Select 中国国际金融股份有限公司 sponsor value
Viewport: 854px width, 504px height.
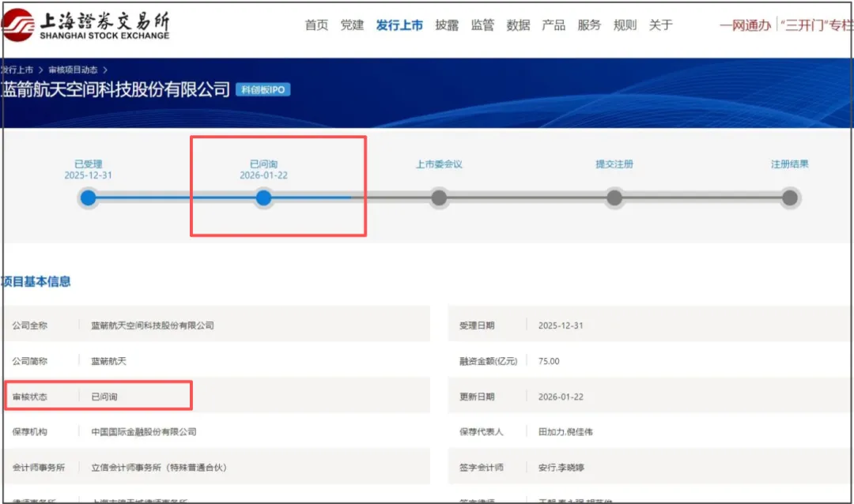click(x=144, y=431)
